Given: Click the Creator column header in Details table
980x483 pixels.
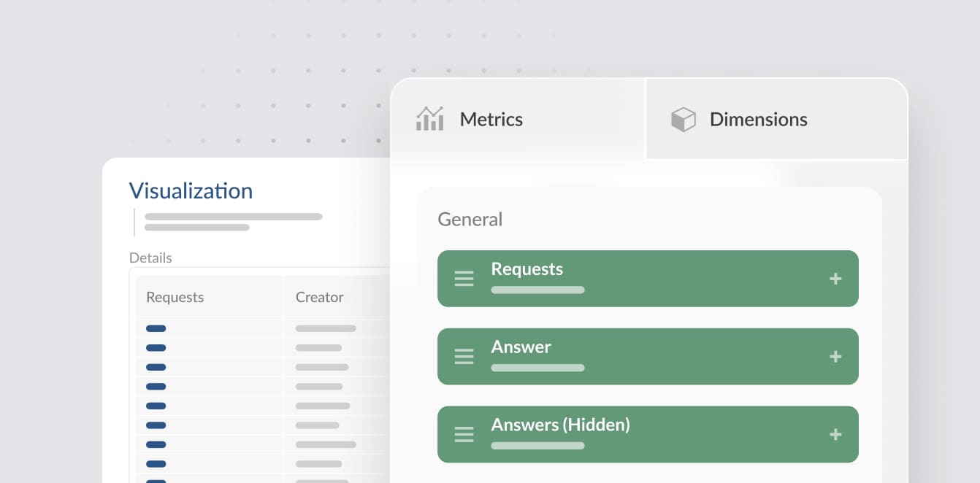Looking at the screenshot, I should click(x=319, y=297).
